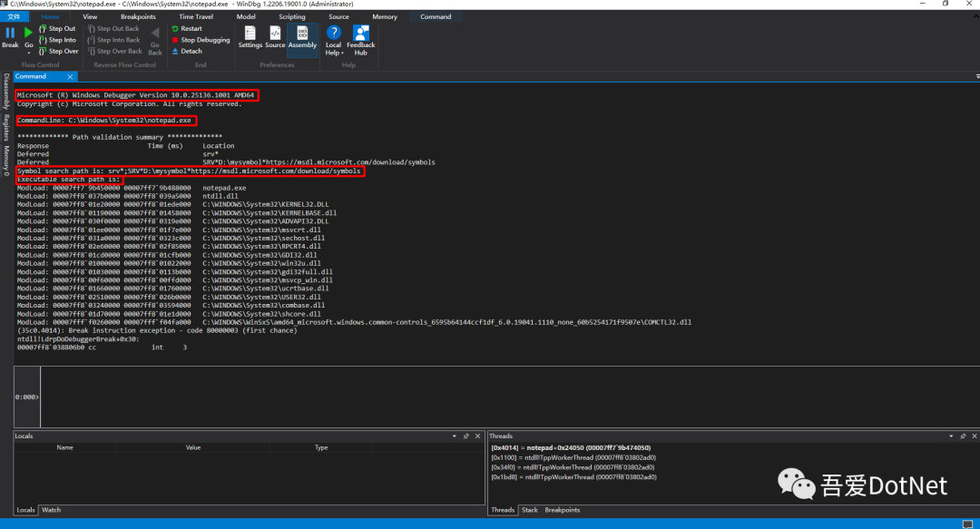
Task: Open the Threads panel options dropdown
Action: click(951, 436)
